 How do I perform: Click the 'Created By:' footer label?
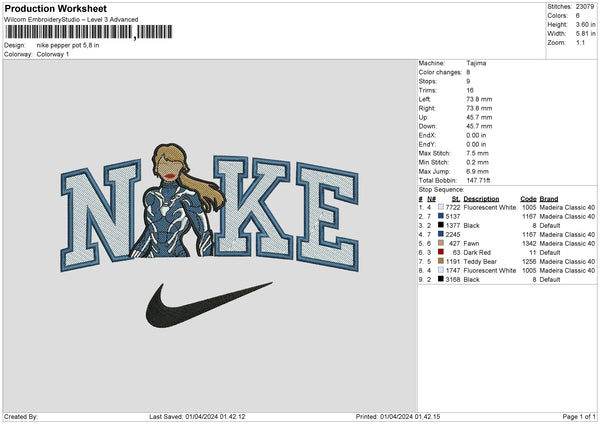coord(21,416)
